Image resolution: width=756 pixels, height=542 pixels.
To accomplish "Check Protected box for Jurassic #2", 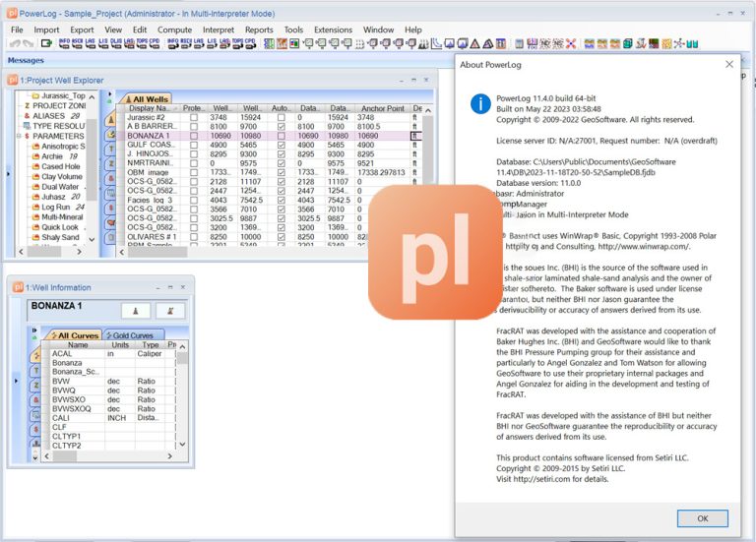I will click(194, 118).
